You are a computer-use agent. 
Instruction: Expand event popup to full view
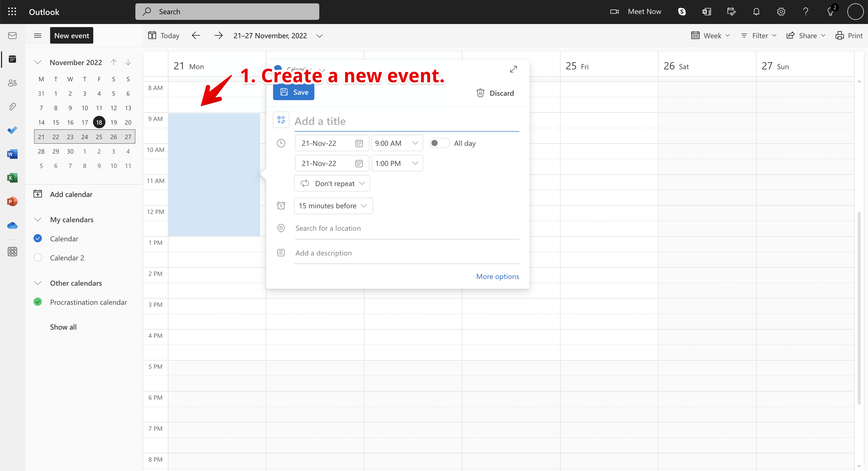pyautogui.click(x=513, y=69)
